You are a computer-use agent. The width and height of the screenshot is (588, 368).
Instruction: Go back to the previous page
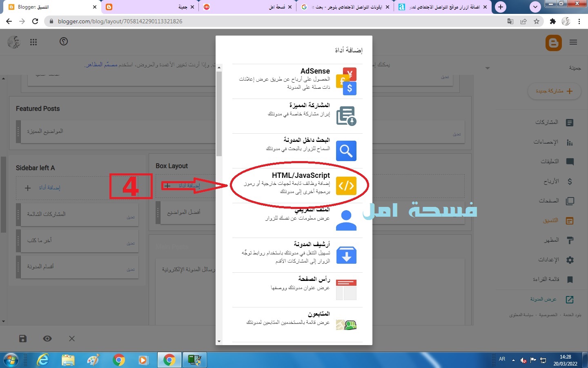point(9,21)
